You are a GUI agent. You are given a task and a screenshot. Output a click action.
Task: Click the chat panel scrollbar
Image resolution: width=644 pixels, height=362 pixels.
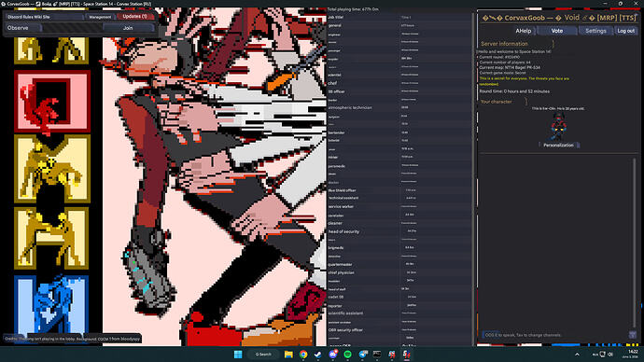(634, 243)
